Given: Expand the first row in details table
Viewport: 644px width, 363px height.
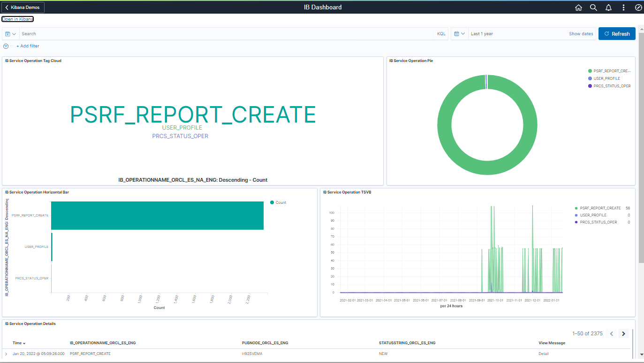Looking at the screenshot, I should 6,354.
